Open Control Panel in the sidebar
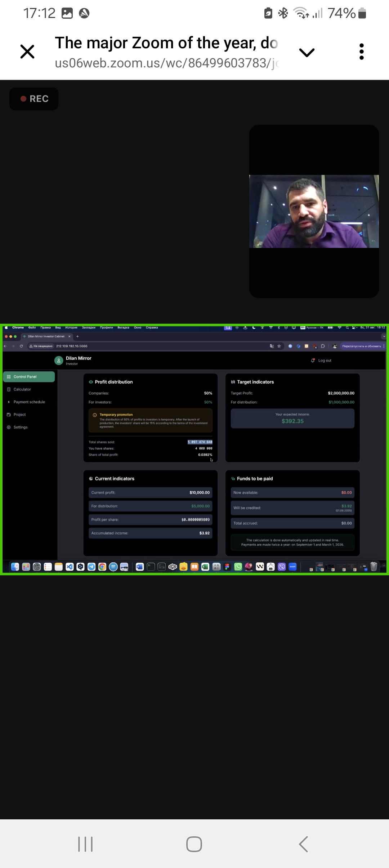Image resolution: width=389 pixels, height=868 pixels. (29, 377)
